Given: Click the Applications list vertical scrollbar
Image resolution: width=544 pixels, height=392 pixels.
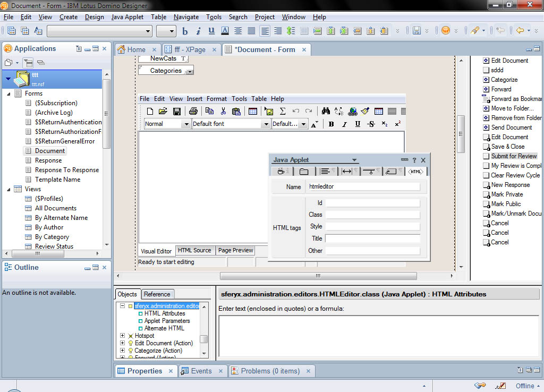Looking at the screenshot, I should tap(106, 113).
